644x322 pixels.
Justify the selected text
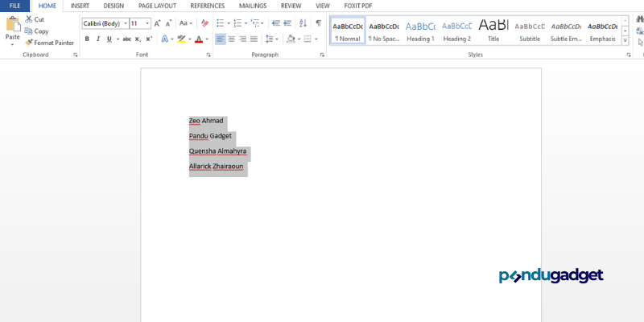click(254, 39)
